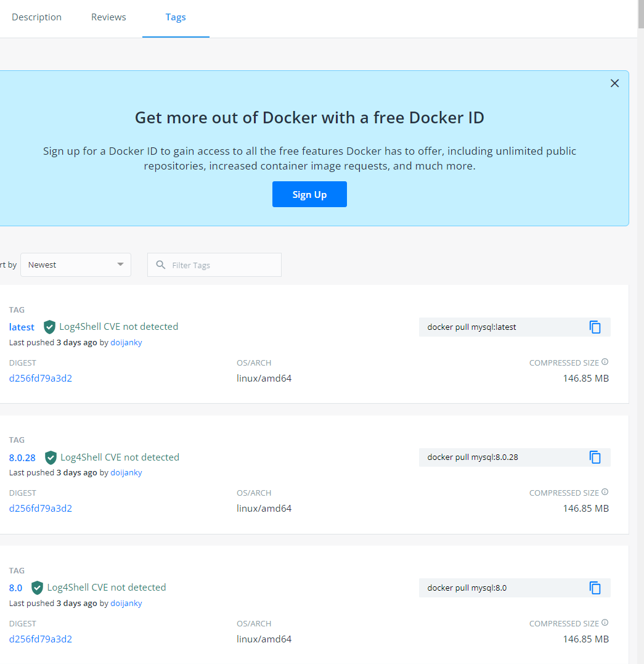Click Log4Shell CVE not detected for latest
Image resolution: width=644 pixels, height=664 pixels.
pyautogui.click(x=118, y=327)
